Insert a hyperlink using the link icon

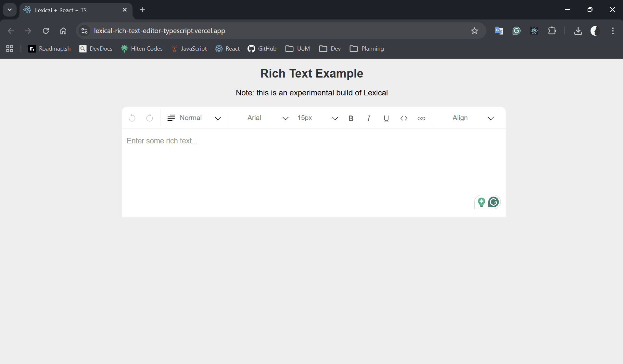[421, 118]
